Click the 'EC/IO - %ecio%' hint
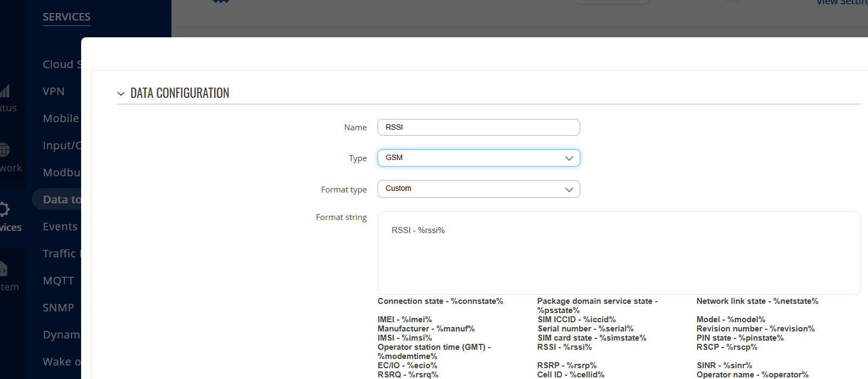The image size is (868, 379). 407,365
